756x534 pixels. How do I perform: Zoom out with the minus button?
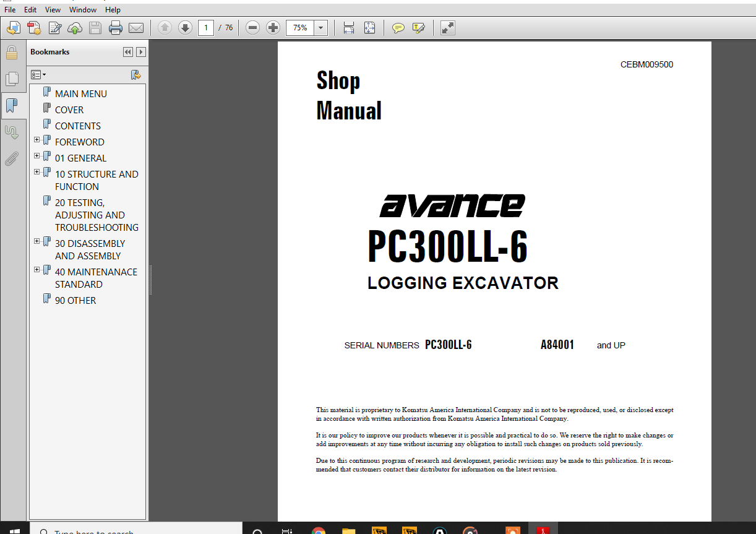[252, 28]
